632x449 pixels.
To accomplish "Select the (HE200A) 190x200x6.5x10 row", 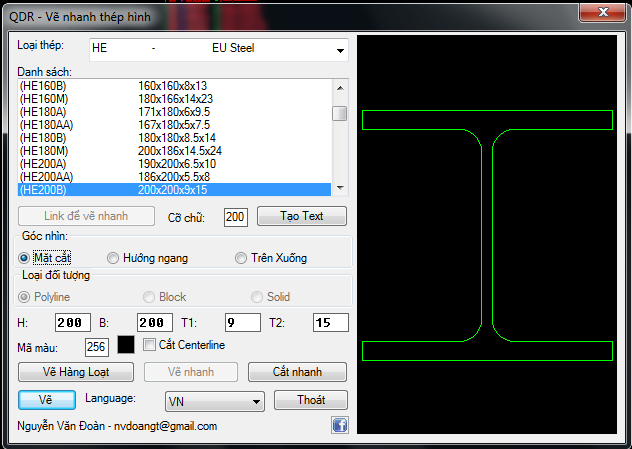I will point(175,164).
